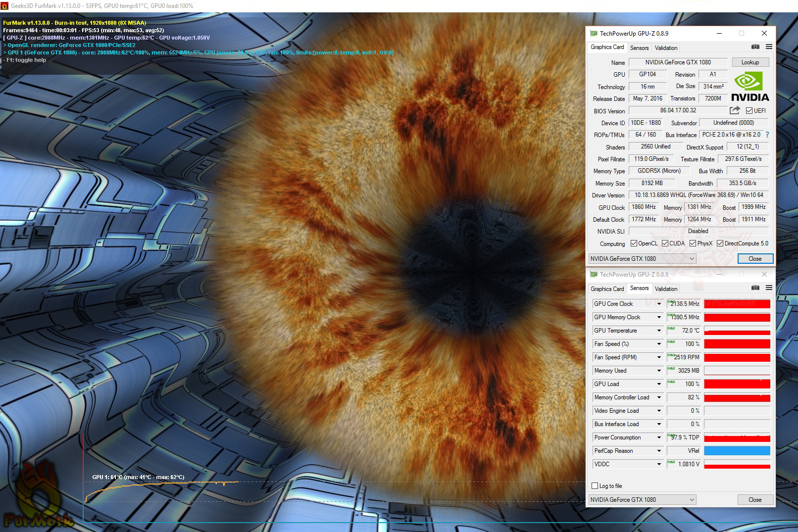Toggle the PhysX checkbox
This screenshot has height=532, width=798.
pyautogui.click(x=693, y=243)
